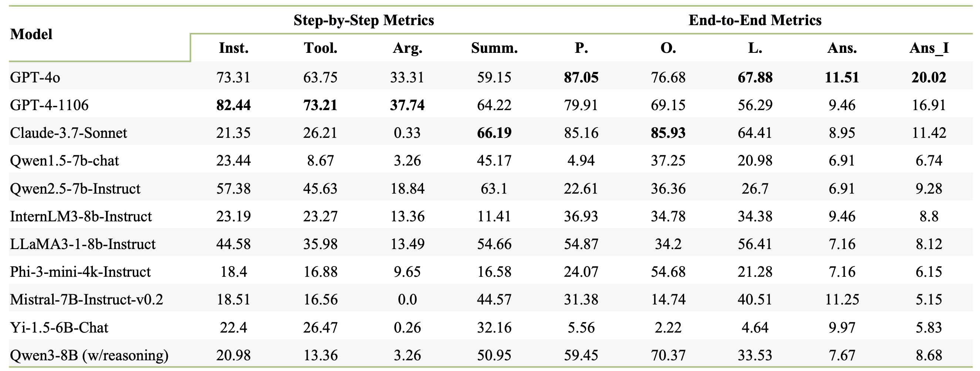Click Mistral's 11.25 Ans. score
Screen dimensions: 980x371
842,300
